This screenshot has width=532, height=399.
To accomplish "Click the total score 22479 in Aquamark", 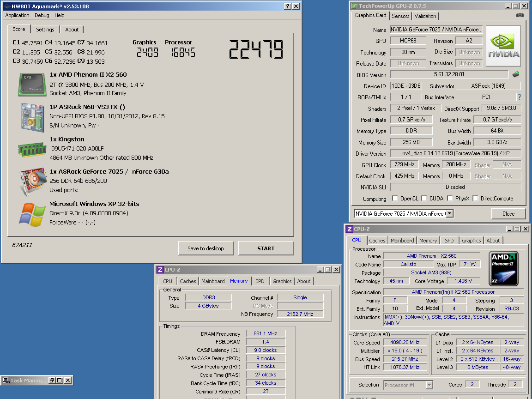I will [256, 49].
